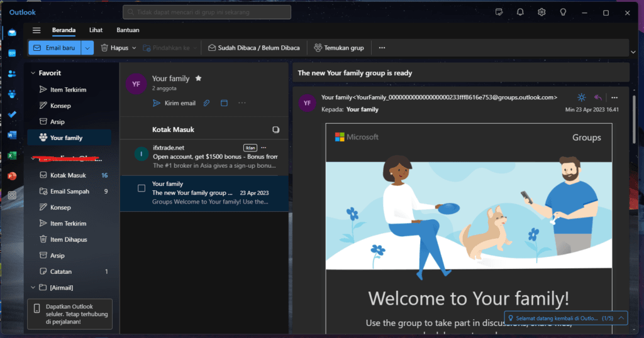The image size is (644, 338).
Task: Click the YF avatar in message header
Action: pyautogui.click(x=307, y=103)
